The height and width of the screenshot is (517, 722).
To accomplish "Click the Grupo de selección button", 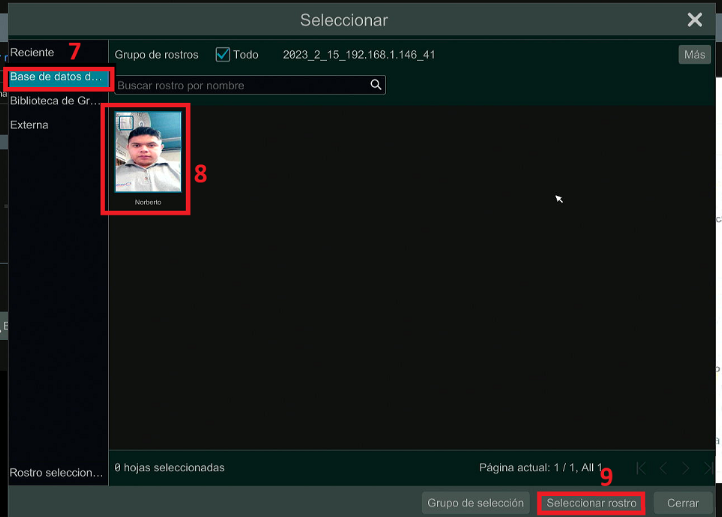I will click(x=475, y=503).
